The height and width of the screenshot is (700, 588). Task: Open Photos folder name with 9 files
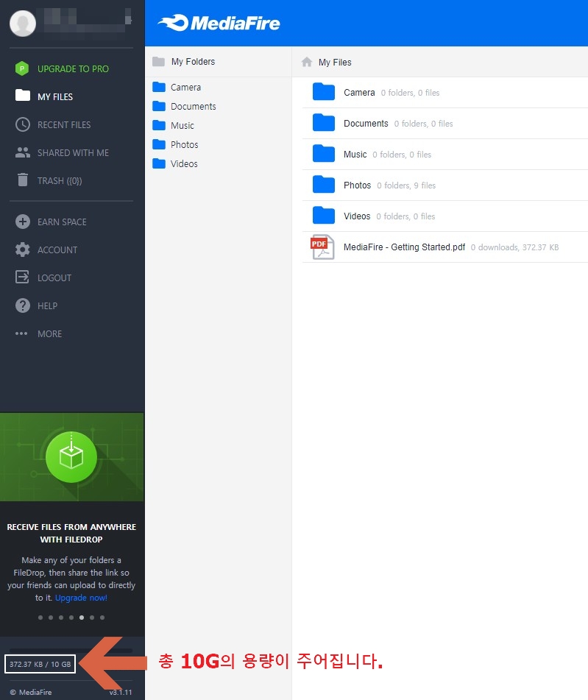[357, 185]
